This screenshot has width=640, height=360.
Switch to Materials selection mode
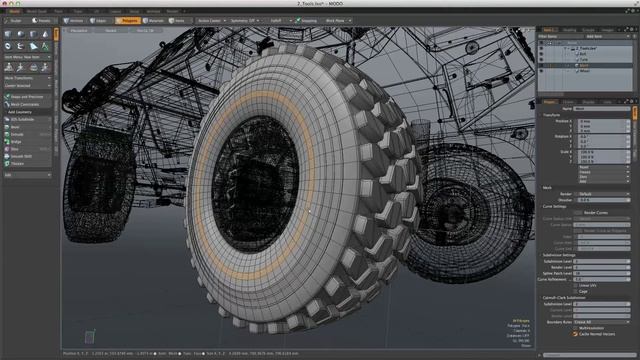pyautogui.click(x=154, y=20)
